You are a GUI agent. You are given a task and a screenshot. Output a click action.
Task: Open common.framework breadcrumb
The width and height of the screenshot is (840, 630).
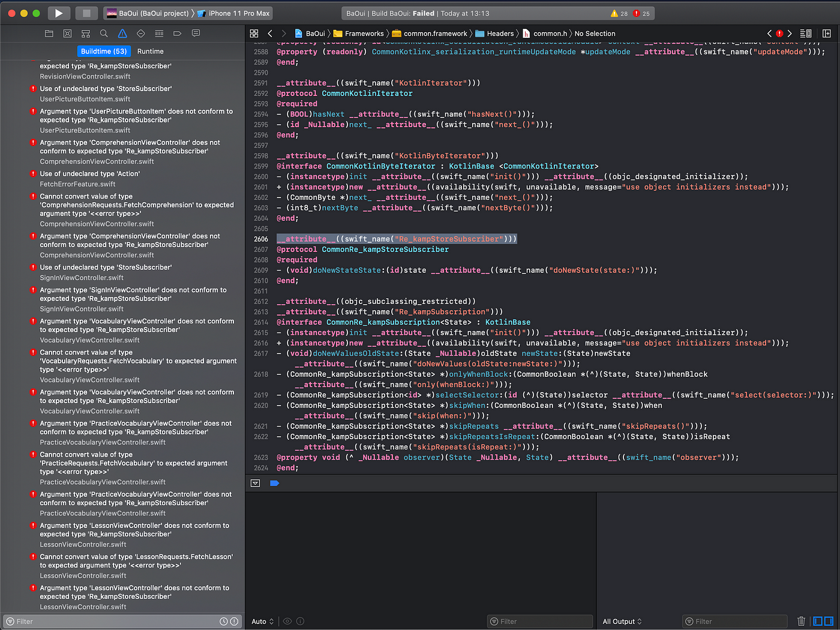[430, 34]
